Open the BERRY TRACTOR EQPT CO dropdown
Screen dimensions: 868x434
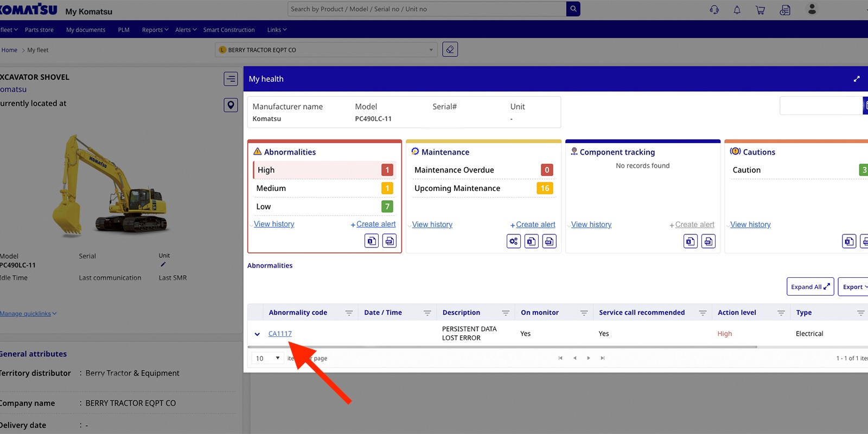pos(326,50)
